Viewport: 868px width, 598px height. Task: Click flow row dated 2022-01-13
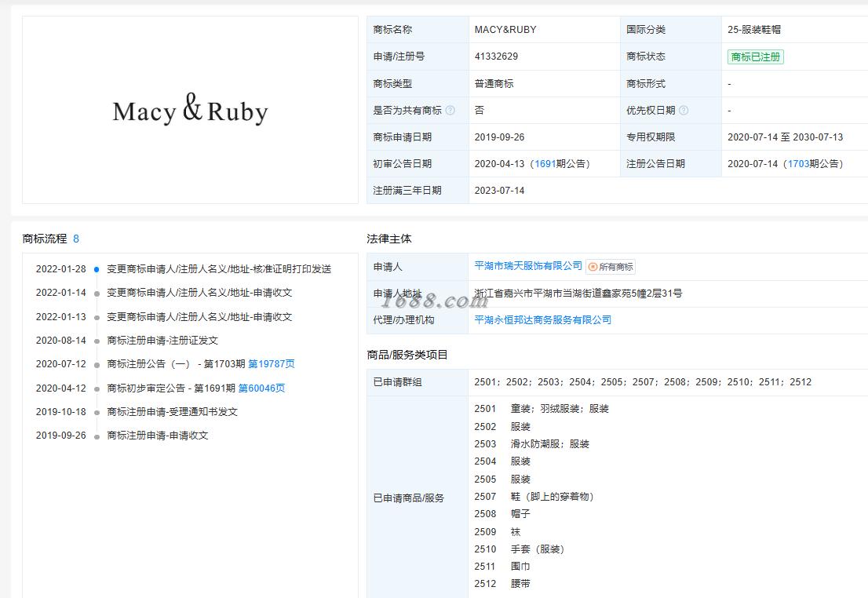tap(164, 317)
